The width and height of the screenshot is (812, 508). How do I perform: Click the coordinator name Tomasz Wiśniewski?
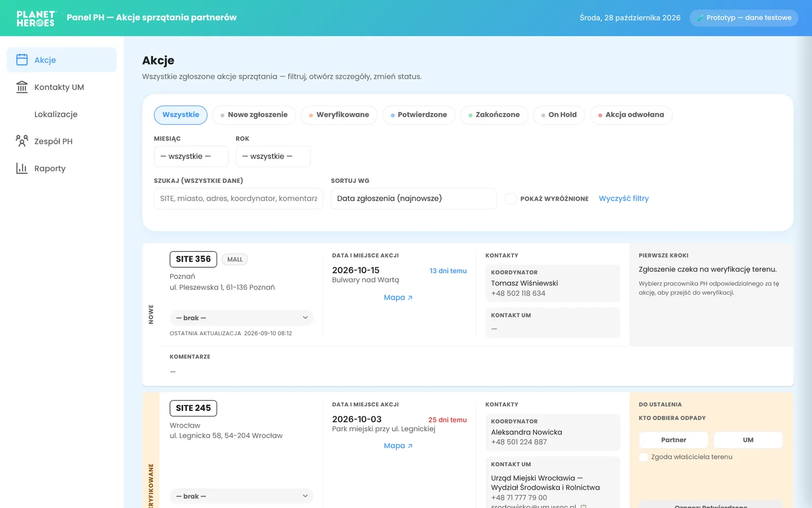(x=524, y=283)
